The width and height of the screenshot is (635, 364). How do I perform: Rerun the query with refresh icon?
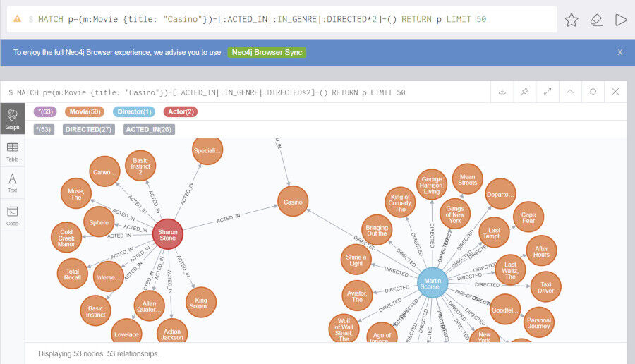593,92
